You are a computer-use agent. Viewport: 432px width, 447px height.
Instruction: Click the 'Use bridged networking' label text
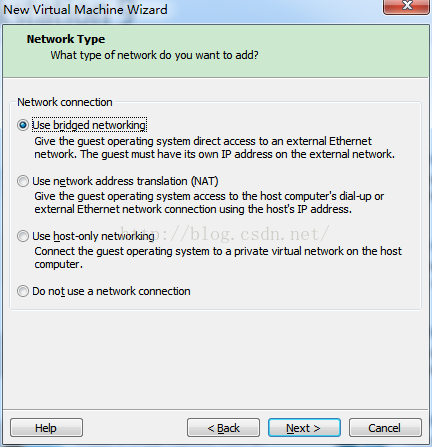tap(89, 125)
